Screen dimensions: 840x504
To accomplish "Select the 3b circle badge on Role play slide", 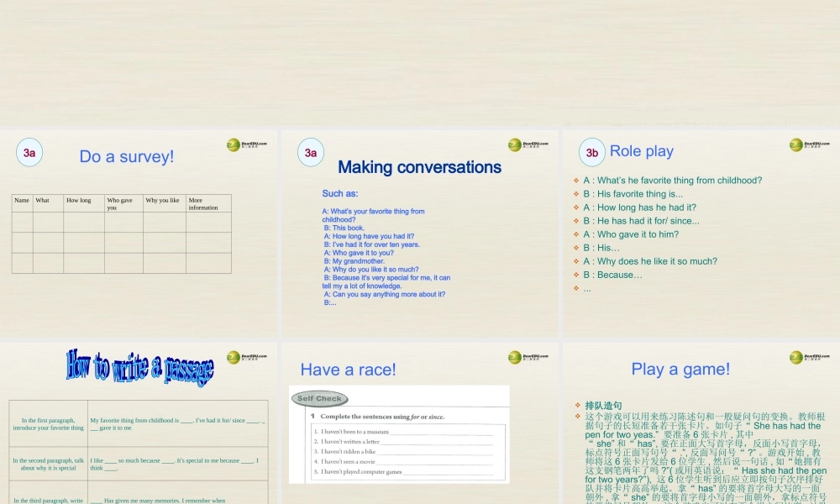I will [x=592, y=153].
